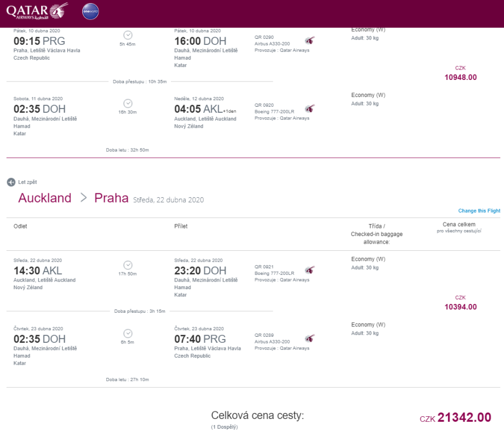Click the CZK 10394.00 return price
The image size is (504, 431).
click(460, 307)
